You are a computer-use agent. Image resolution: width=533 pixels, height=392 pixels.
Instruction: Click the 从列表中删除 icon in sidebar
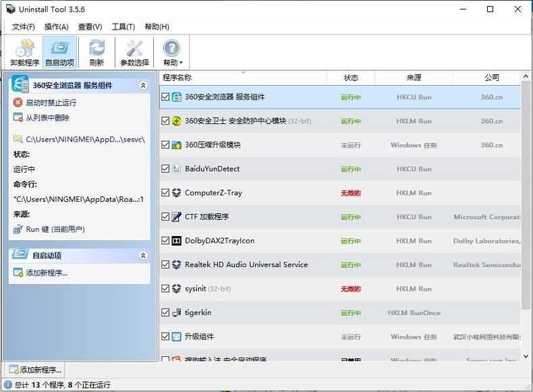click(x=18, y=117)
